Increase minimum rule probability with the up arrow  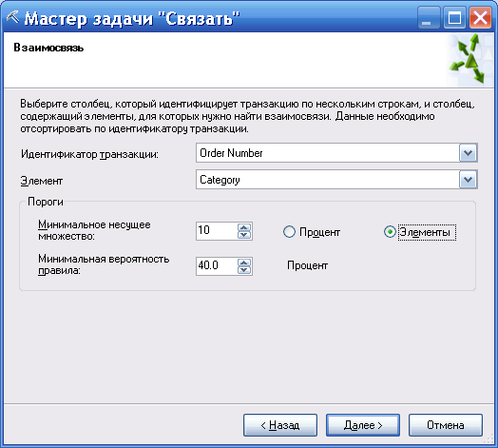tap(244, 263)
